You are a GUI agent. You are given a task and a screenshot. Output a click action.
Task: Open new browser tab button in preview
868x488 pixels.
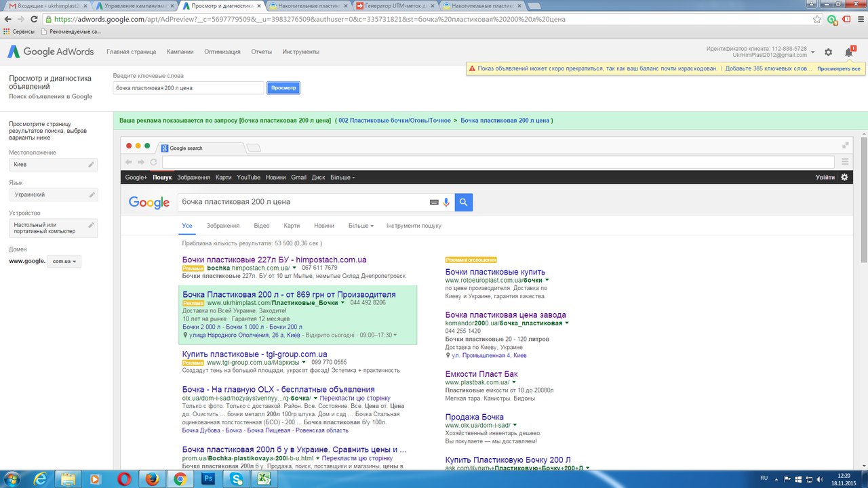(252, 148)
